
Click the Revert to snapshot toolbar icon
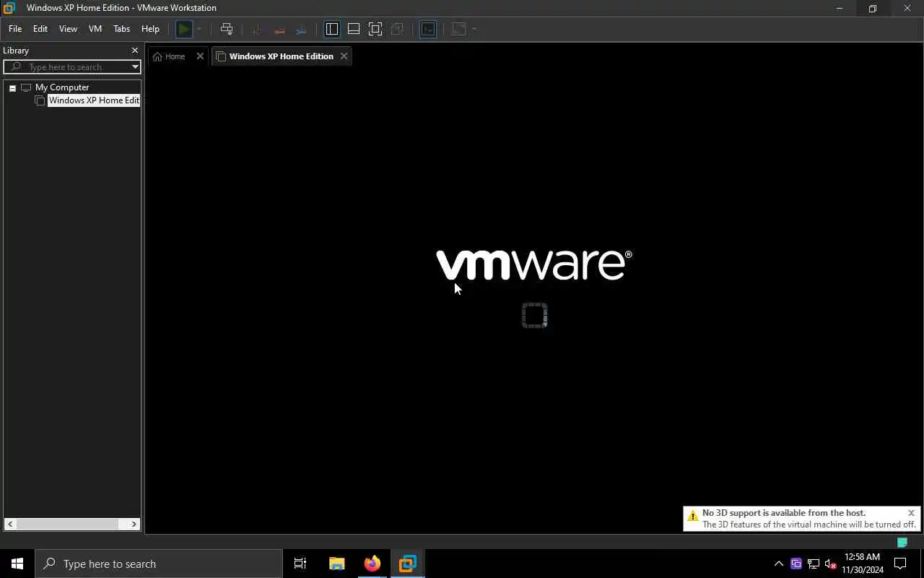click(279, 29)
